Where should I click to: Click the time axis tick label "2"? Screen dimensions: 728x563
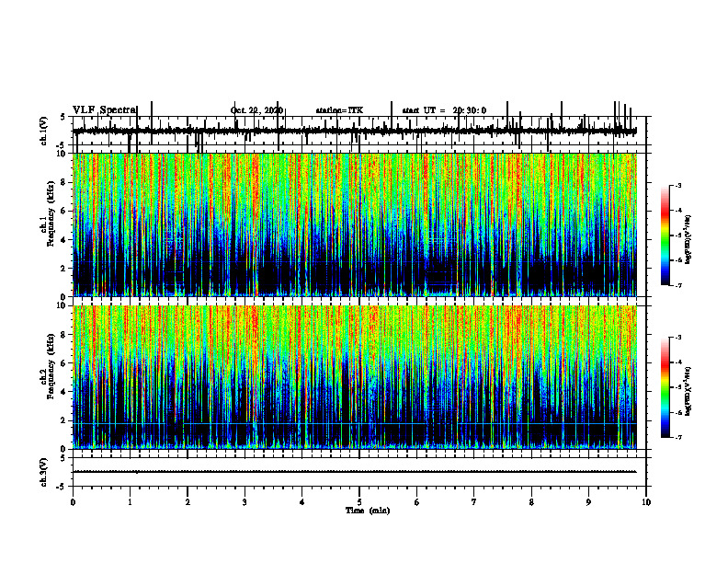pyautogui.click(x=188, y=502)
